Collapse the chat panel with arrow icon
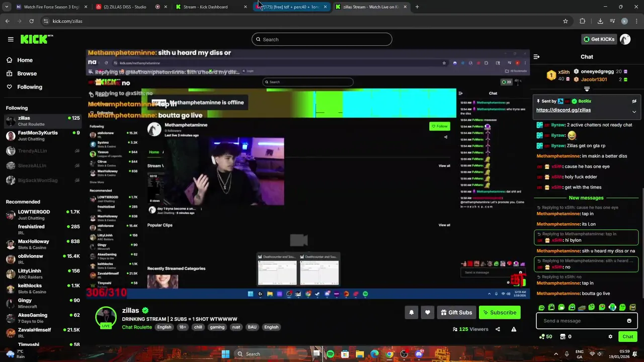The width and height of the screenshot is (644, 362). point(536,57)
